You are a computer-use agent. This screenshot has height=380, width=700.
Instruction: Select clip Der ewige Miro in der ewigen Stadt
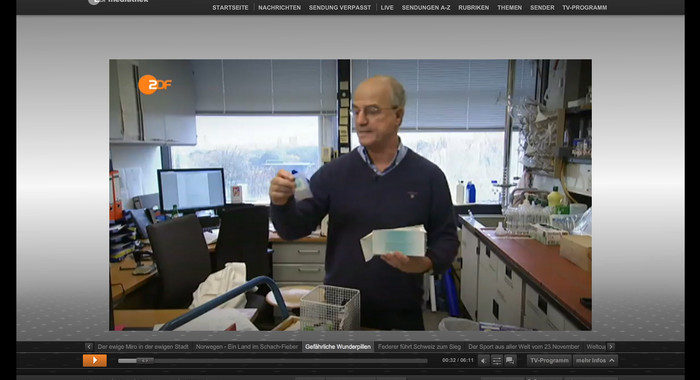(143, 347)
